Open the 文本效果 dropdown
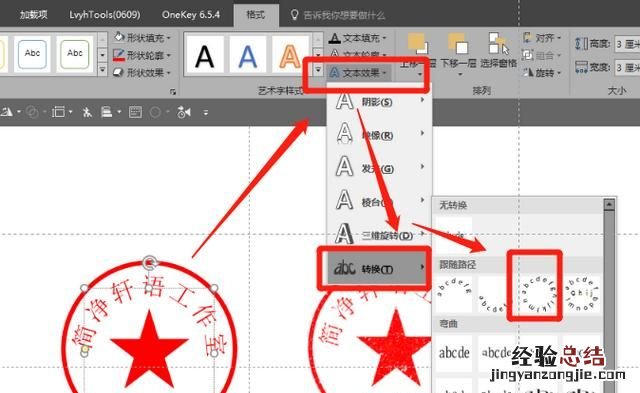640x393 pixels. tap(358, 73)
